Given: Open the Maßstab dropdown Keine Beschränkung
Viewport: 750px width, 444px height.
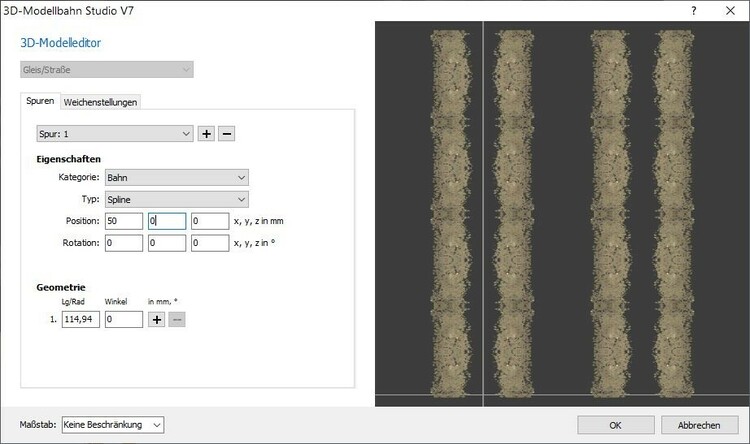Looking at the screenshot, I should click(x=113, y=425).
